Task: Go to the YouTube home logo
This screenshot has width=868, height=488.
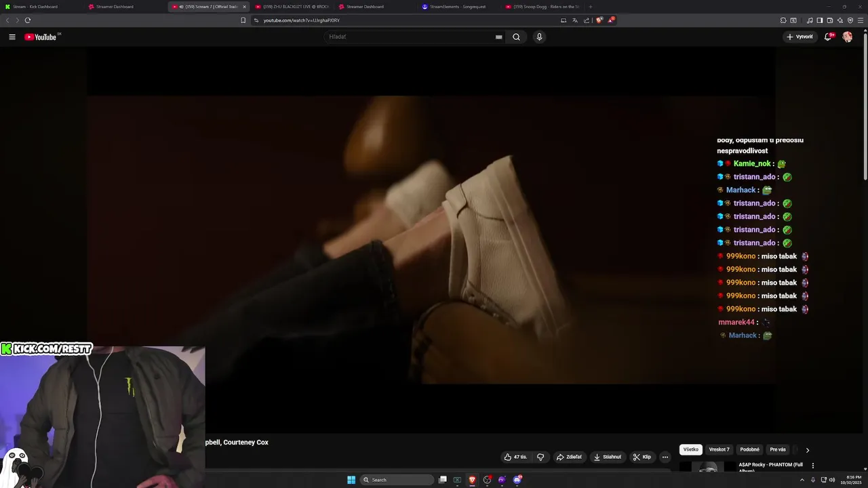Action: tap(42, 37)
